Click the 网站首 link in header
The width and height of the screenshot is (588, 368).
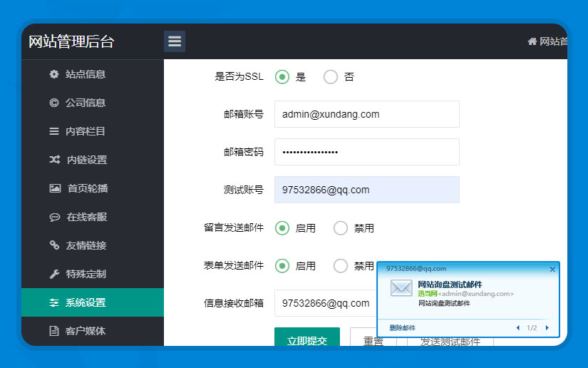[553, 41]
